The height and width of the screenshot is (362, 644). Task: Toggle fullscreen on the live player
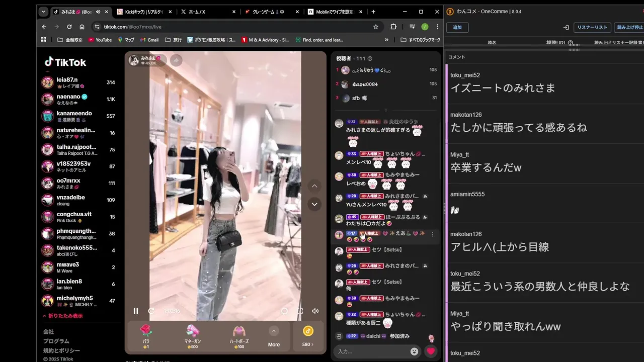pos(300,311)
